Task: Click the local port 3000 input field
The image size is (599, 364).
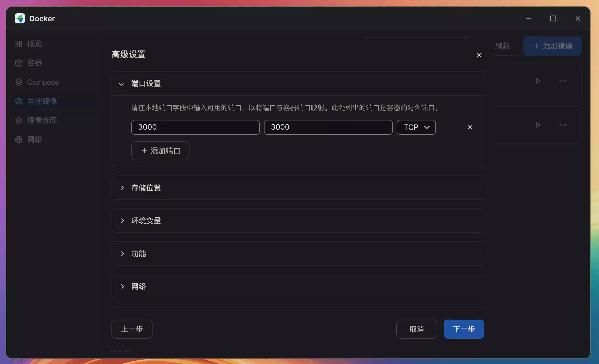Action: [x=195, y=127]
